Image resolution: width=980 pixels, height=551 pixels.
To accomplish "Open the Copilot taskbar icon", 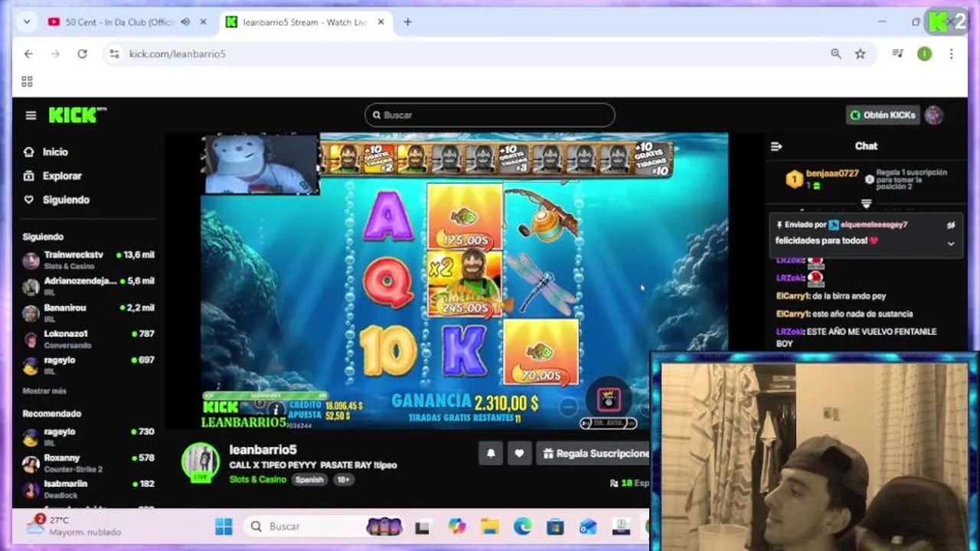I will click(457, 527).
